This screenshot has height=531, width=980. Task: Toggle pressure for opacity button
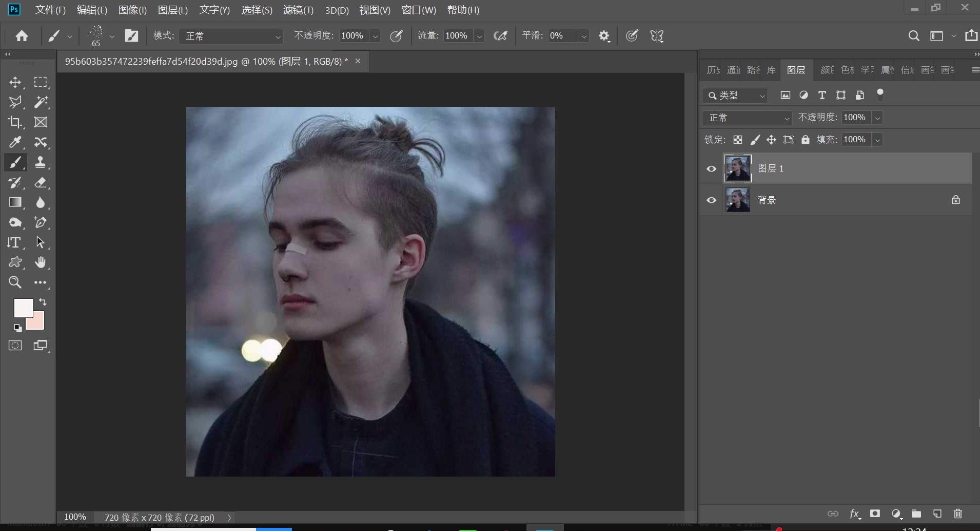(396, 35)
